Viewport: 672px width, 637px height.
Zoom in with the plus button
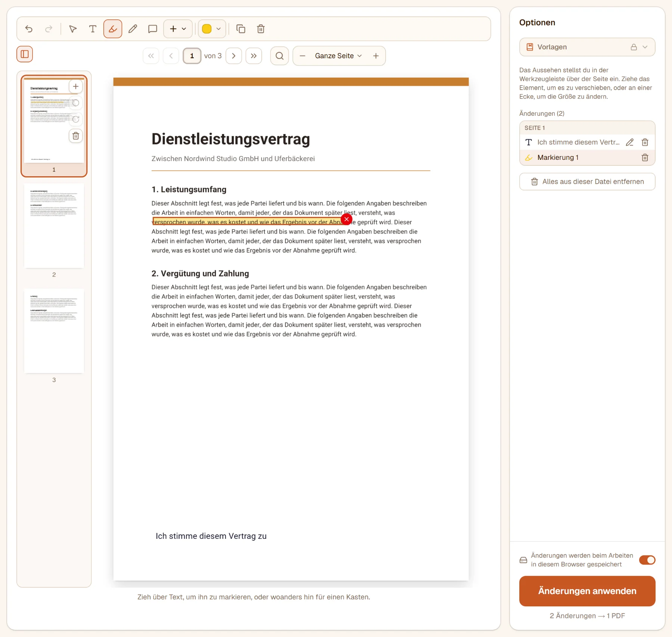(376, 56)
